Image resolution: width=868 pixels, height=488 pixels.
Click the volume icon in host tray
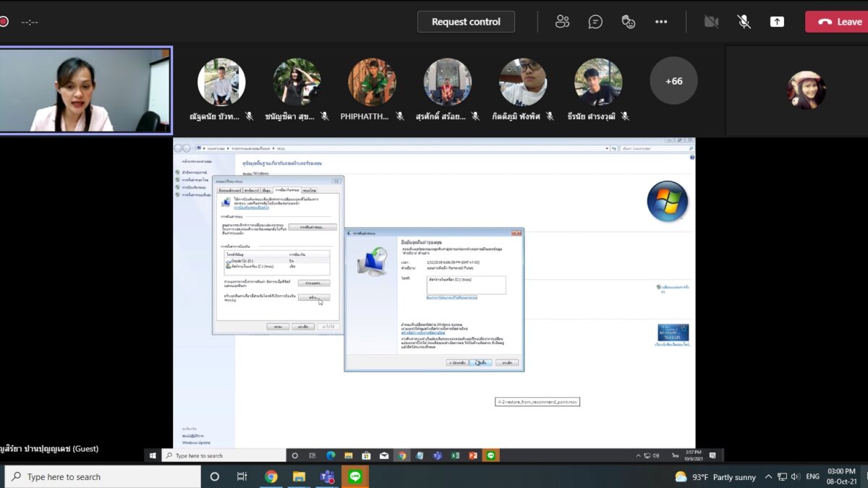click(x=795, y=477)
